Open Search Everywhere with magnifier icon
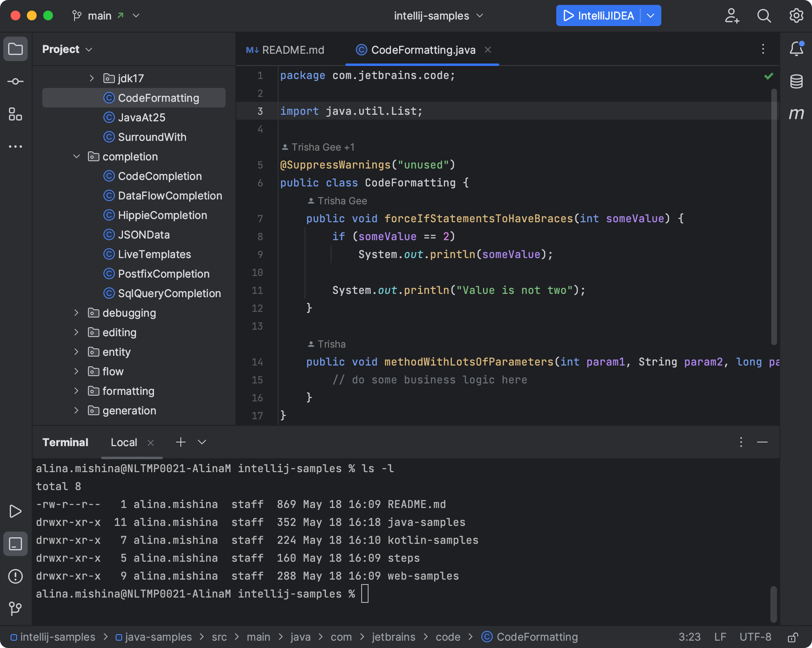 click(x=764, y=15)
